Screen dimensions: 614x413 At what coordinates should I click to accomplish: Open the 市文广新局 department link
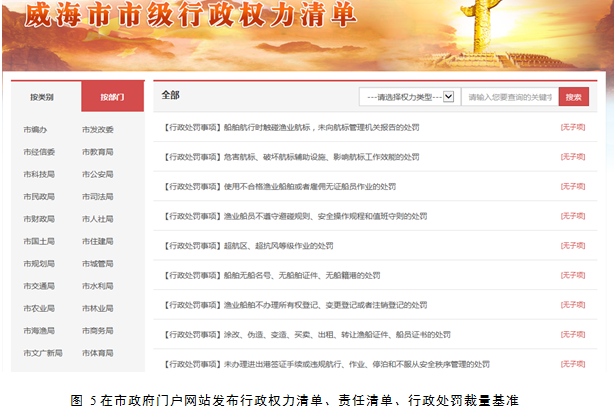click(x=42, y=353)
